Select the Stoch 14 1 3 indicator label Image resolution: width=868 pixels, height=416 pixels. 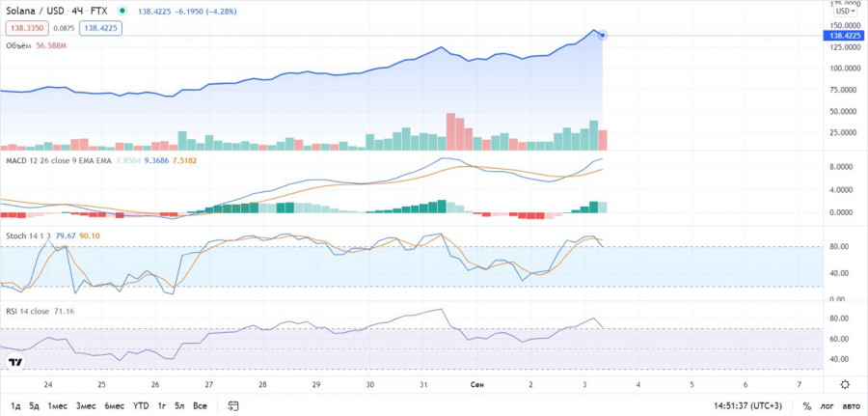[28, 236]
